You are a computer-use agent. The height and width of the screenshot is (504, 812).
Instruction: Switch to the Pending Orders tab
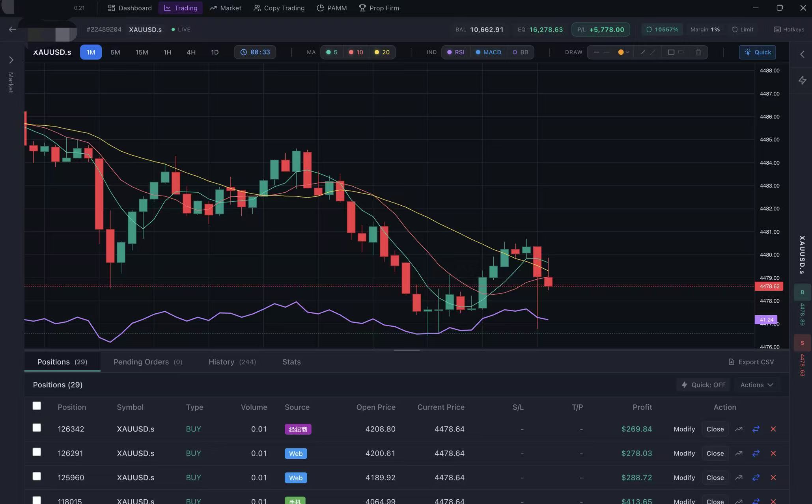[147, 362]
